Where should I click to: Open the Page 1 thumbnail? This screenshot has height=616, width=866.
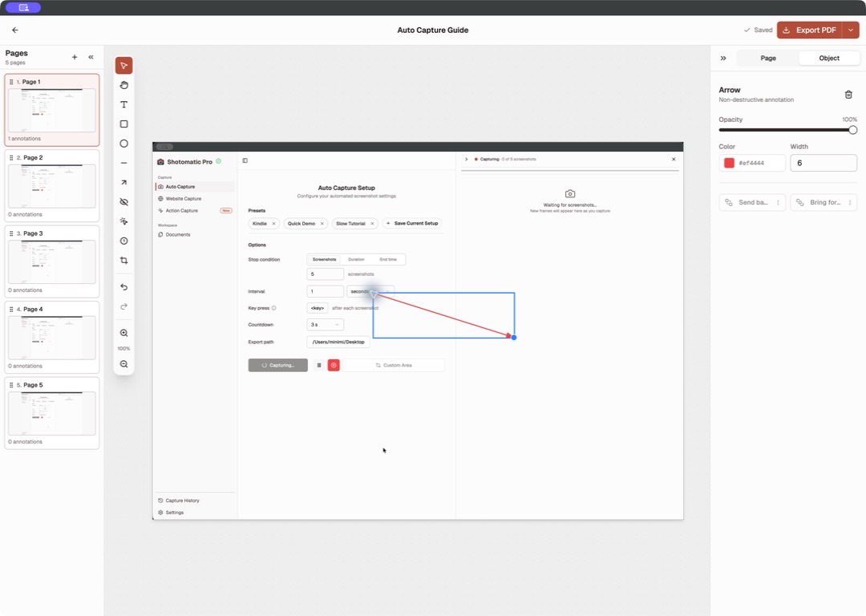tap(52, 111)
